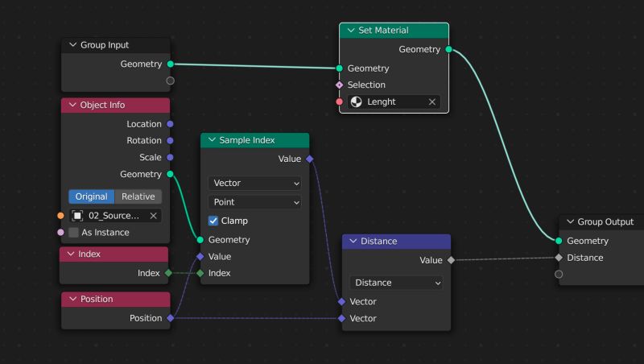This screenshot has width=644, height=364.
Task: Click the As Instance input socket
Action: point(61,233)
